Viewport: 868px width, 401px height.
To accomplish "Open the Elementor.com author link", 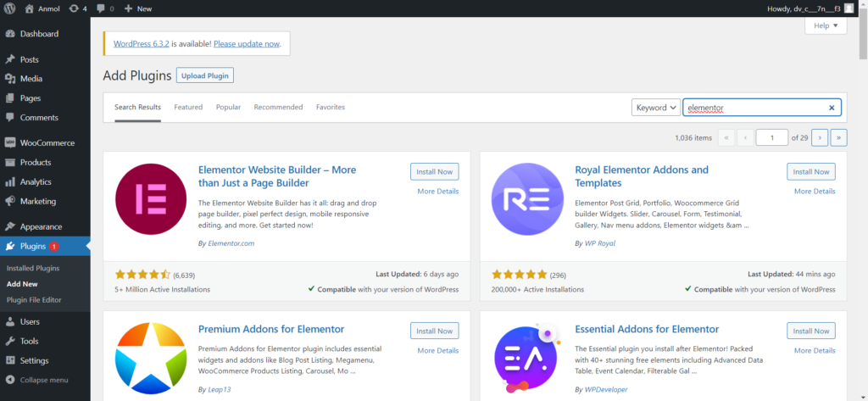I will point(231,243).
